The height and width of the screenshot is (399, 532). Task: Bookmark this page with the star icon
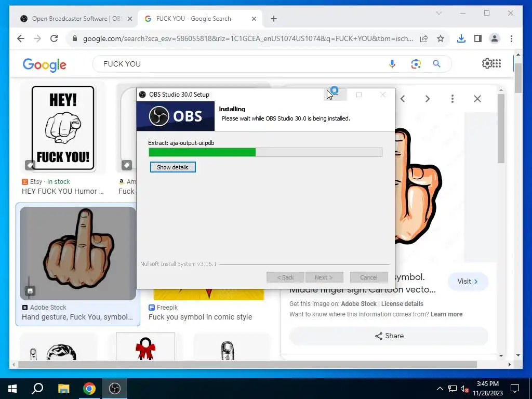click(x=441, y=38)
